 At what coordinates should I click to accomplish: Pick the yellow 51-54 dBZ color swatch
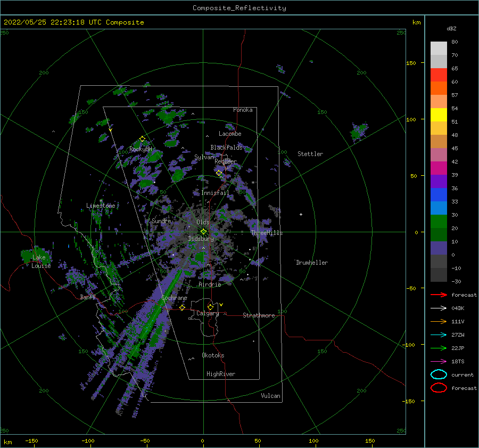(439, 115)
